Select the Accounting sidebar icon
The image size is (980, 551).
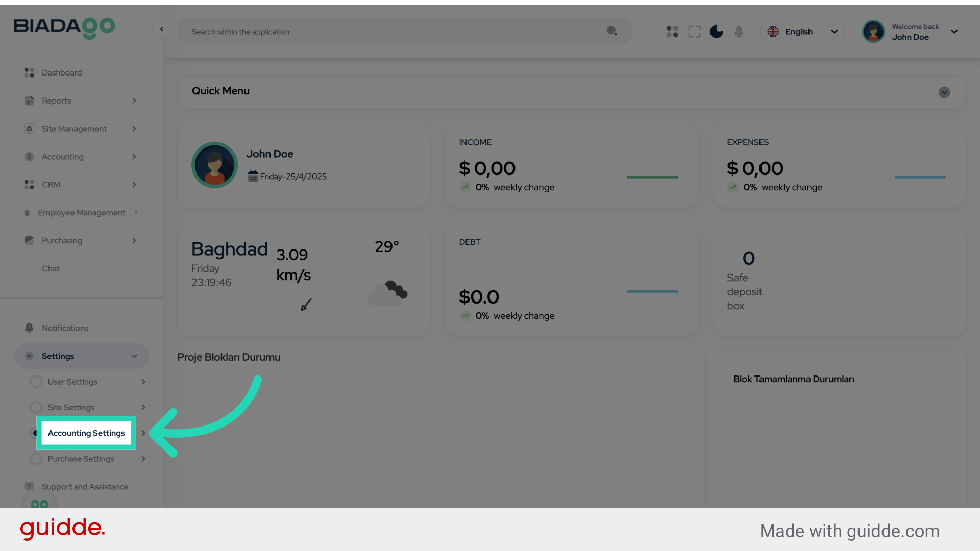pos(29,157)
